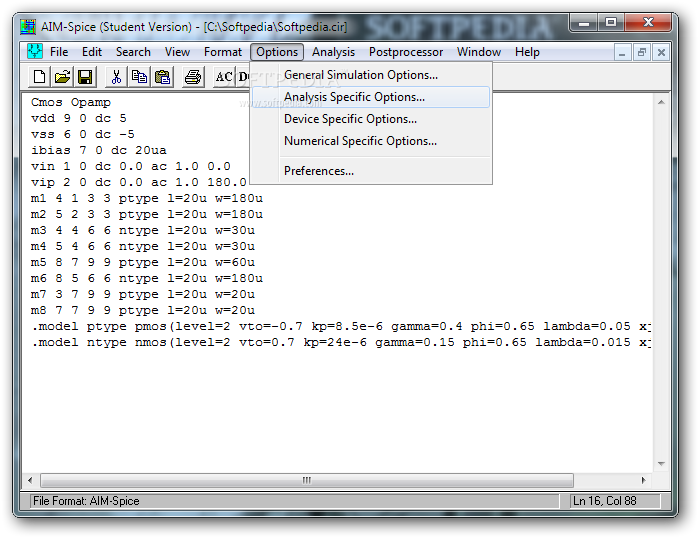This screenshot has width=699, height=538.
Task: Maximize the AIM-Spice main window
Action: (611, 23)
